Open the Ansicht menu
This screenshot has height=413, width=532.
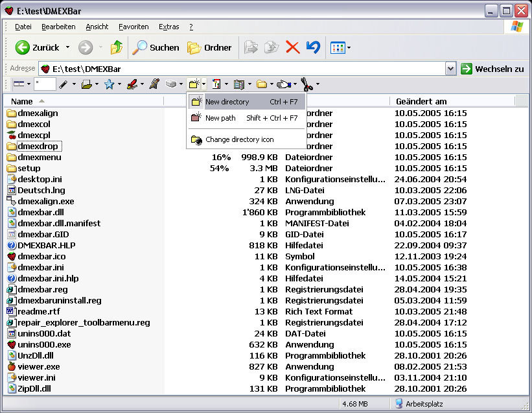click(97, 27)
